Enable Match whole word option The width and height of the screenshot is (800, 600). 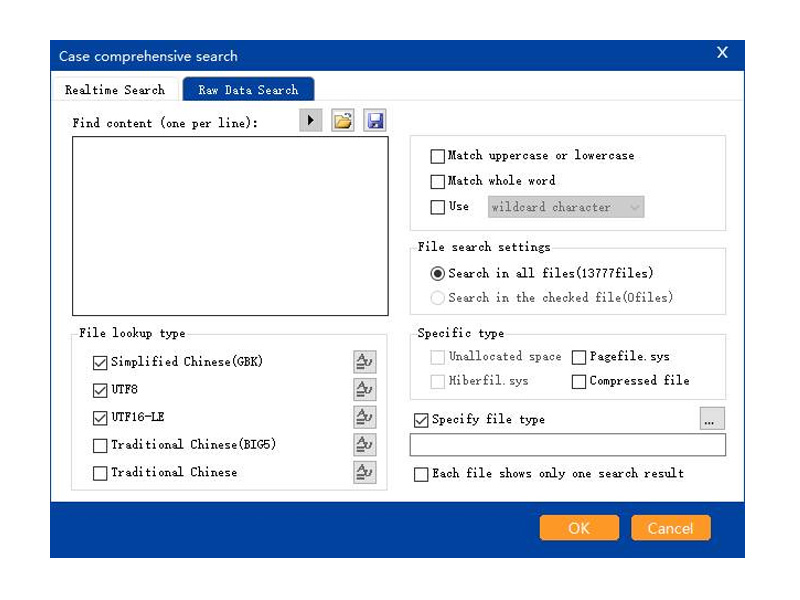tap(437, 181)
